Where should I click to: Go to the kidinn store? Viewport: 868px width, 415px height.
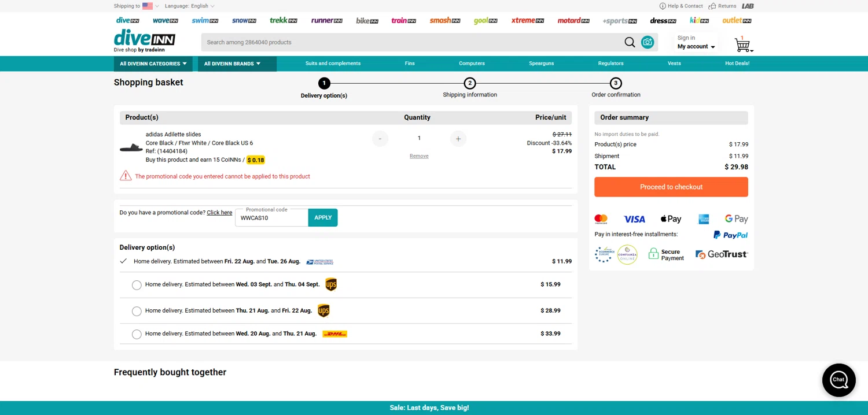[x=699, y=20]
